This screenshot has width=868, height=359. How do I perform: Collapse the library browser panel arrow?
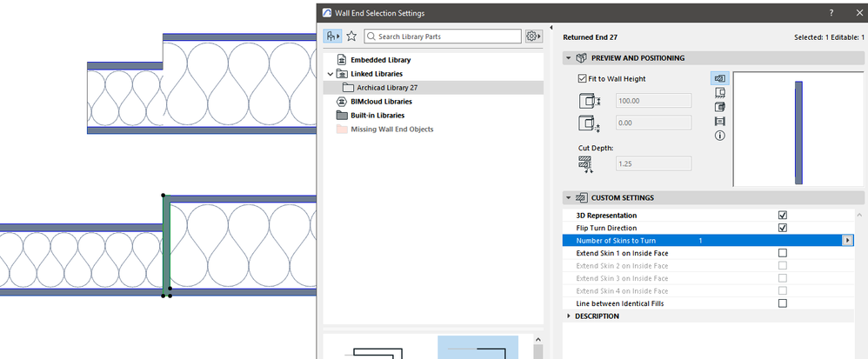551,28
